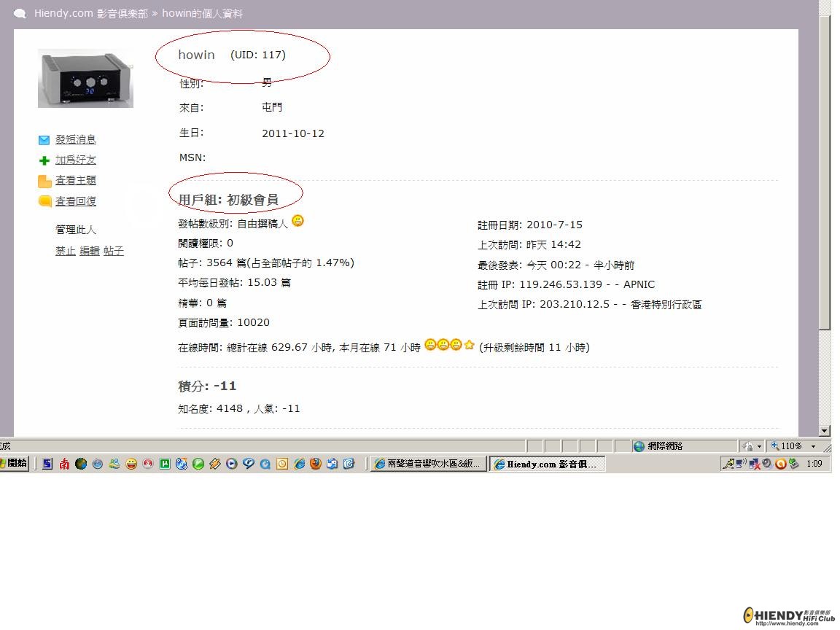840x630 pixels.
Task: Click the chat bubble icon before Hiendy.com breadcrumb
Action: 20,13
